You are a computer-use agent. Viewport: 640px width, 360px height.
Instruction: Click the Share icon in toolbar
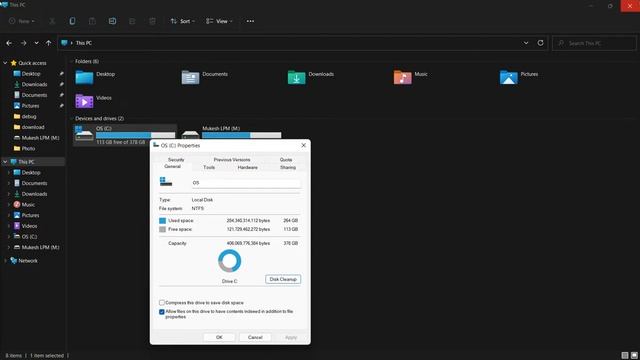pyautogui.click(x=132, y=21)
